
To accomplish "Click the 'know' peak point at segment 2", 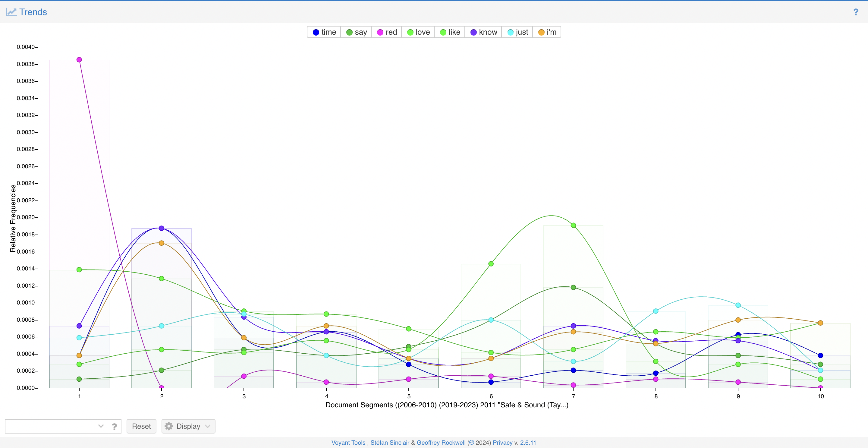I will 162,228.
